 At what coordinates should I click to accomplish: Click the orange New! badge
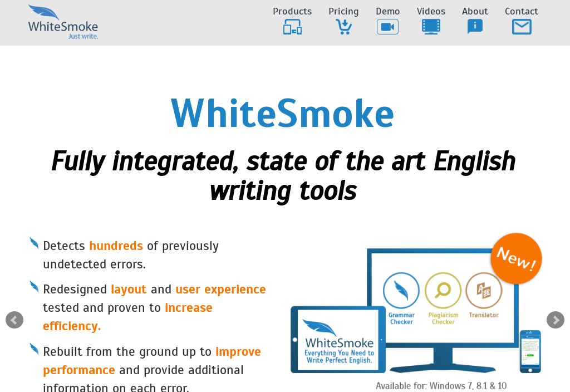point(516,258)
